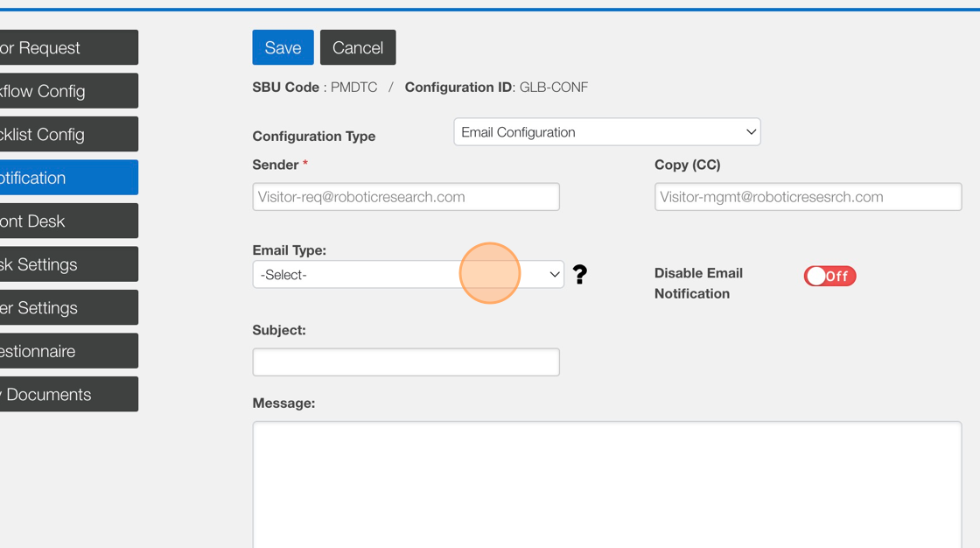Screen dimensions: 980x548
Task: Click the Email Type chevron arrow
Action: click(555, 275)
